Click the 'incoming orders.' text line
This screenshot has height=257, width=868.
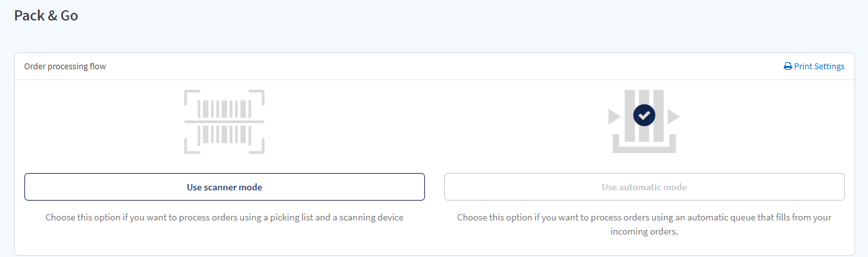644,232
